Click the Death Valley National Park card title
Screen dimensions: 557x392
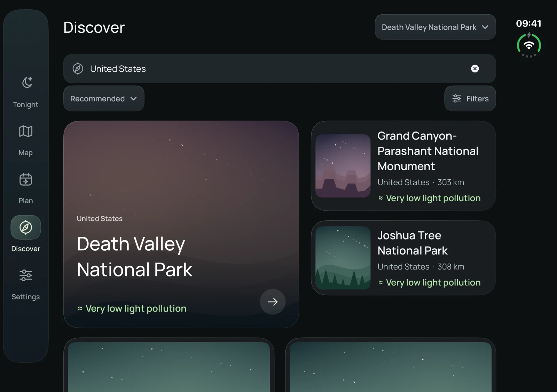(x=134, y=257)
